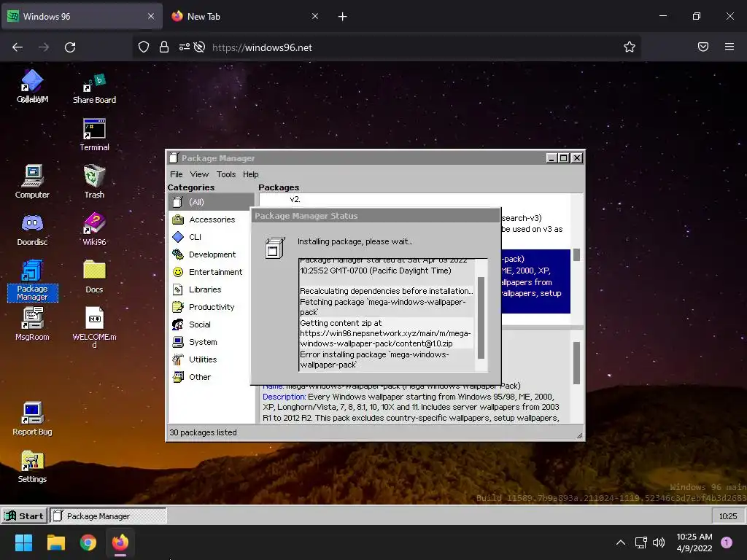Switch to the Windows 96 browser tab

click(x=82, y=17)
